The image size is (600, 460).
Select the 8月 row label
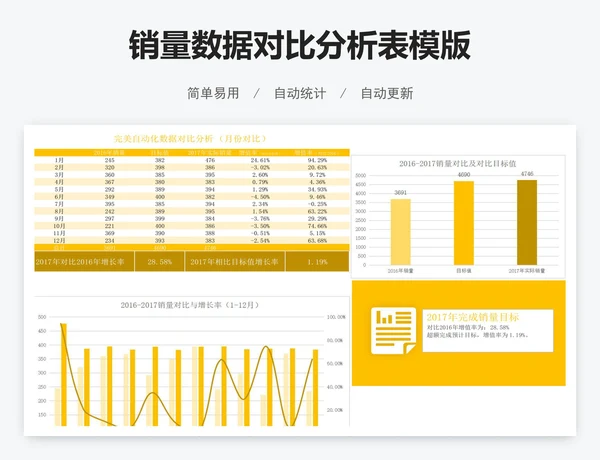pyautogui.click(x=59, y=211)
